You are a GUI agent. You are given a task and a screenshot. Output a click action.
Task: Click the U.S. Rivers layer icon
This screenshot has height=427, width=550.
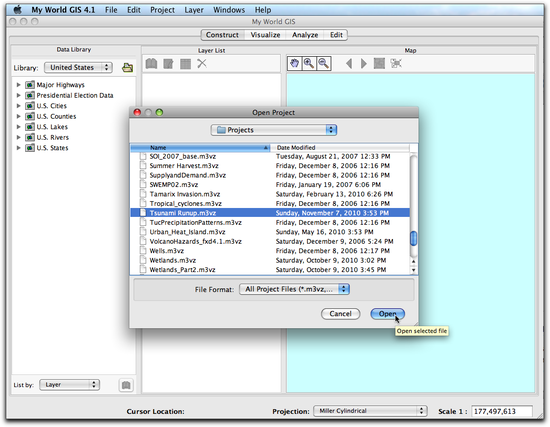point(30,137)
